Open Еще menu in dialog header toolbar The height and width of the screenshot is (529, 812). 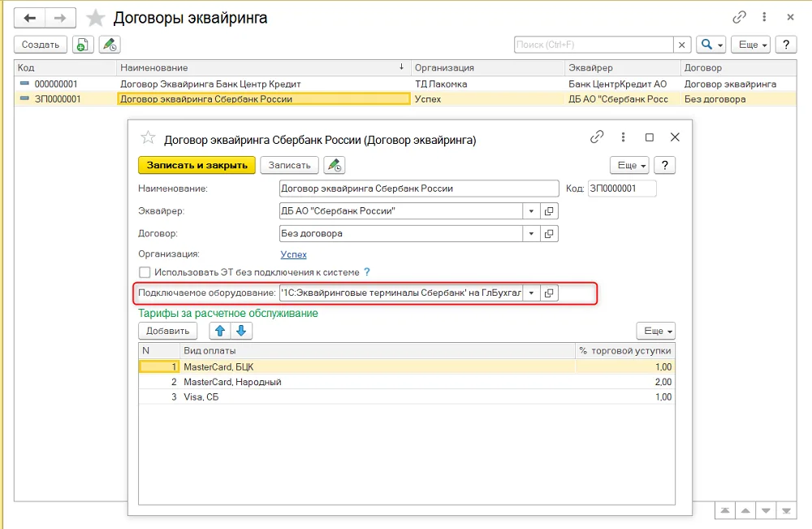629,165
